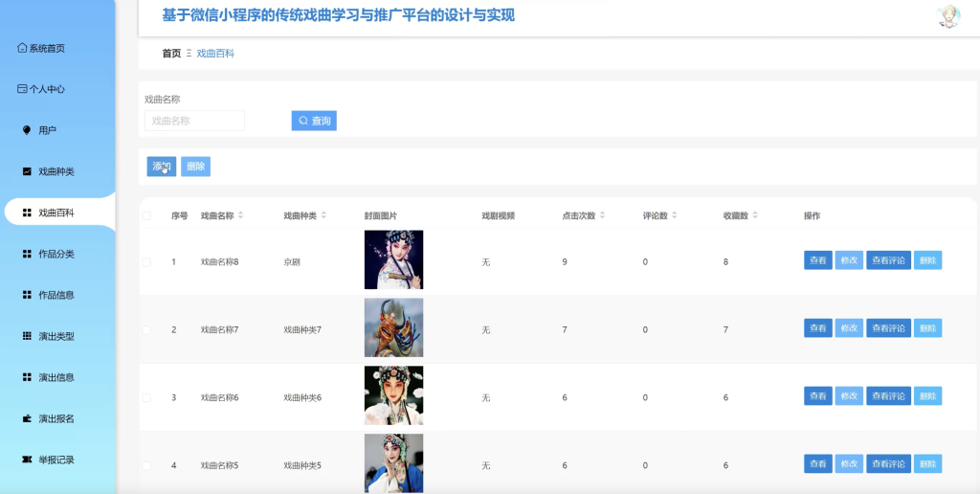Click the chart icon beside 戏曲种类
Image resolution: width=980 pixels, height=494 pixels.
27,171
